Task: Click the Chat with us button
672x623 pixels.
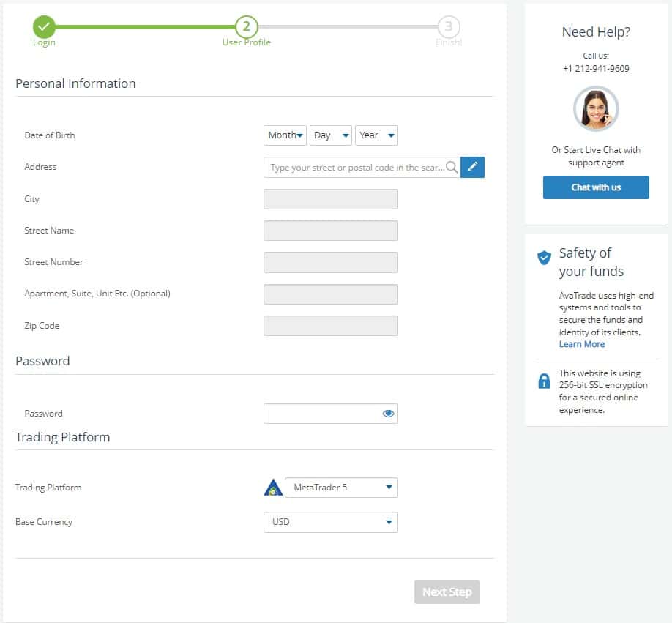Action: click(596, 187)
